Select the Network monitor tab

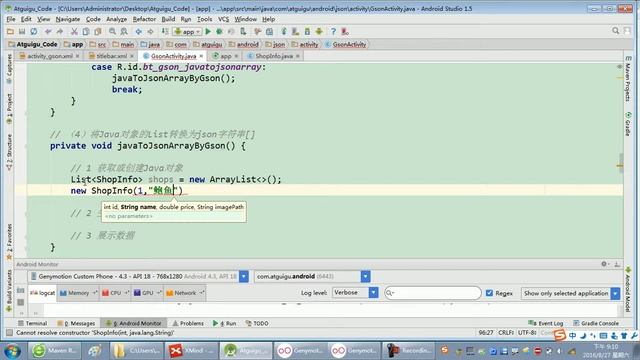click(184, 293)
